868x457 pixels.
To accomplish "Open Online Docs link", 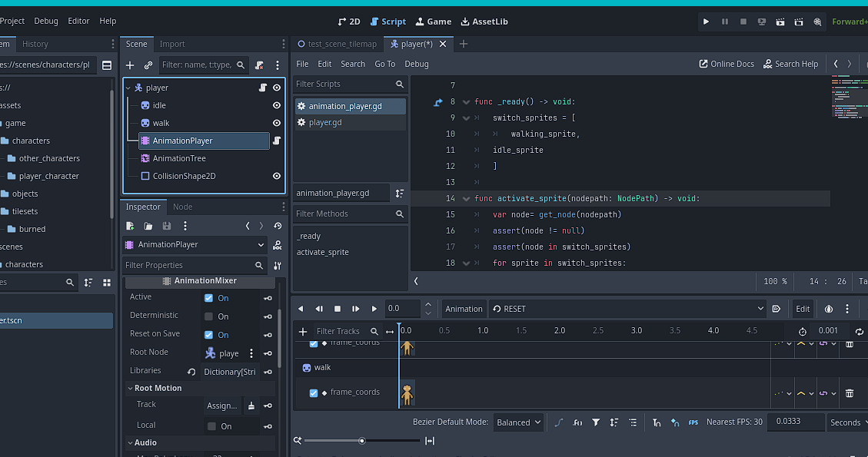I will (726, 64).
